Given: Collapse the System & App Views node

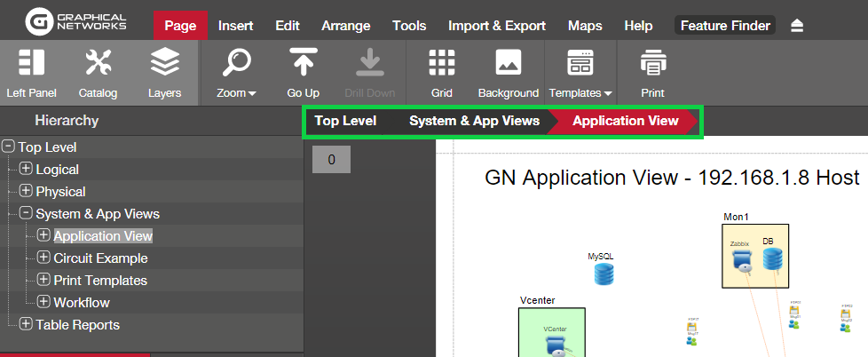Looking at the screenshot, I should (26, 213).
